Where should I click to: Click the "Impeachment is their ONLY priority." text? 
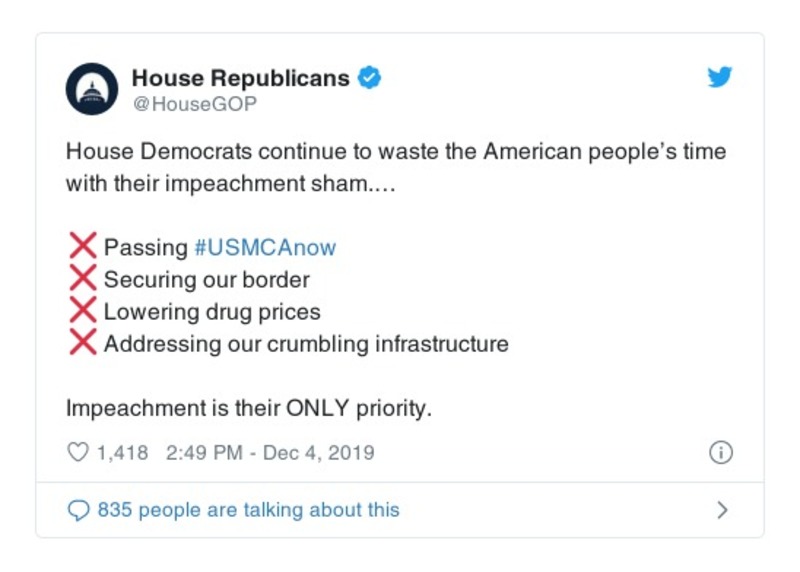tap(248, 409)
